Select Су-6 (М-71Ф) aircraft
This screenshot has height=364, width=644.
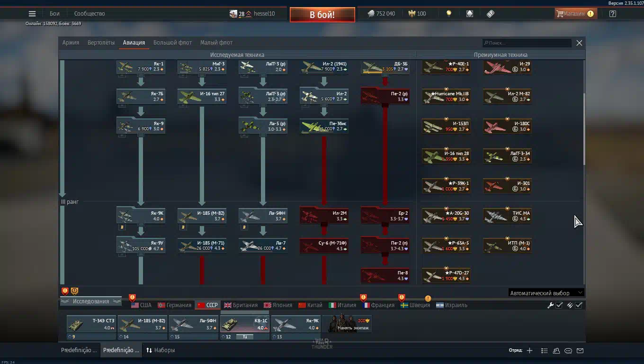(x=324, y=246)
